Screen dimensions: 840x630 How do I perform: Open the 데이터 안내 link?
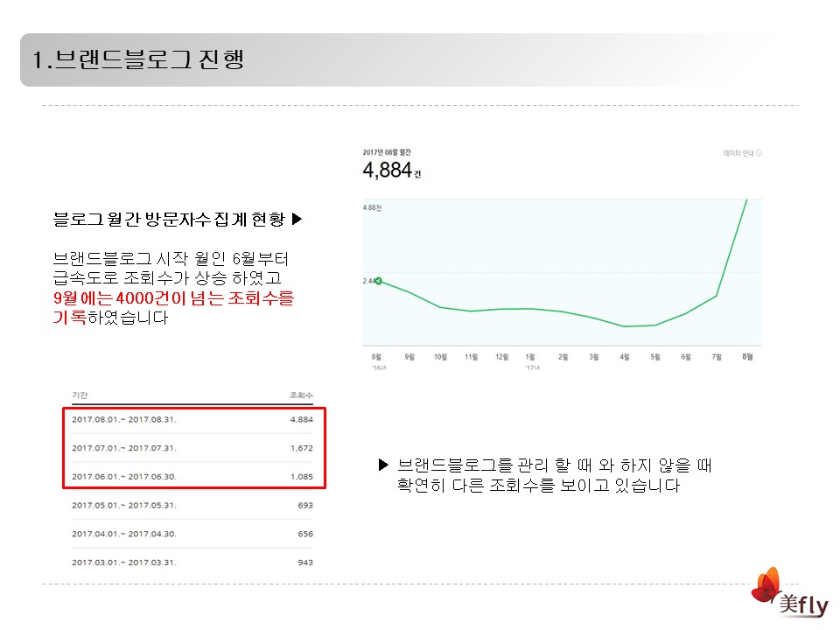(x=738, y=153)
